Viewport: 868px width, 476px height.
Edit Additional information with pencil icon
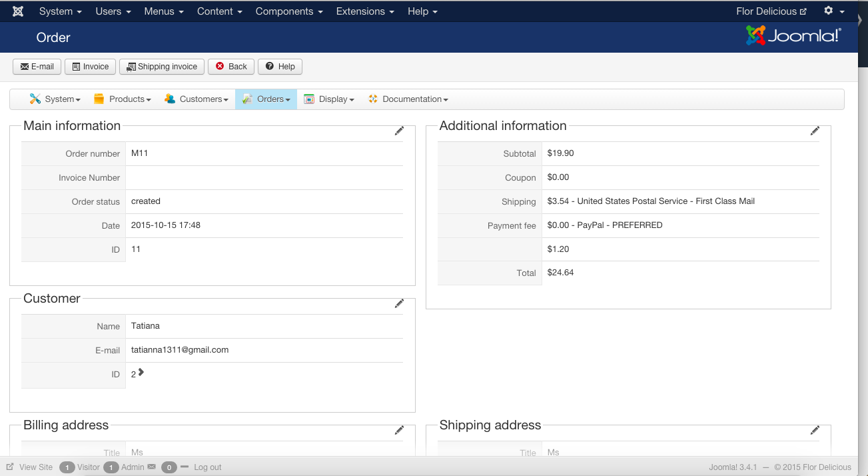(x=815, y=131)
